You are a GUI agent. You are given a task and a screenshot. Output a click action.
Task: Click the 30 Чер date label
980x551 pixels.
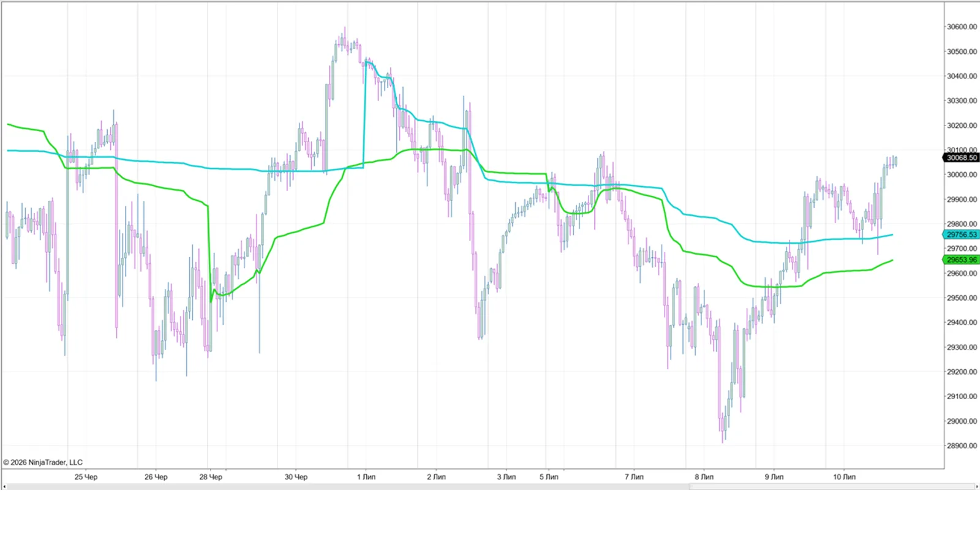tap(296, 477)
